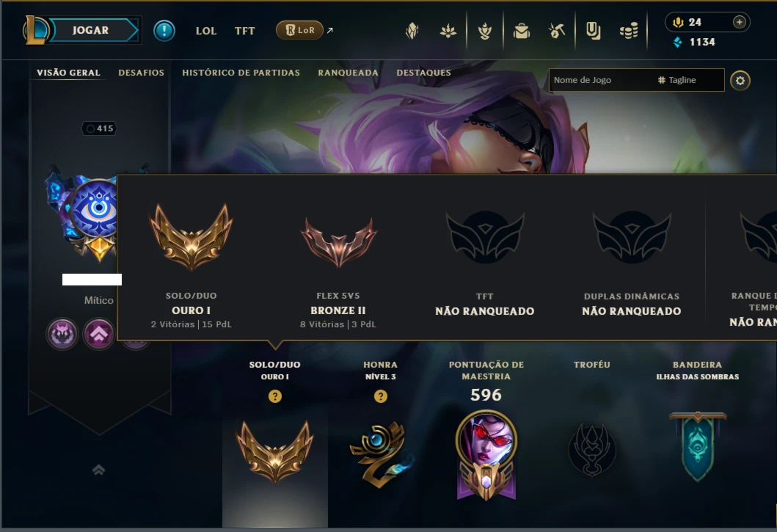Open the Collection icon in top bar
This screenshot has width=777, height=532.
[x=522, y=31]
